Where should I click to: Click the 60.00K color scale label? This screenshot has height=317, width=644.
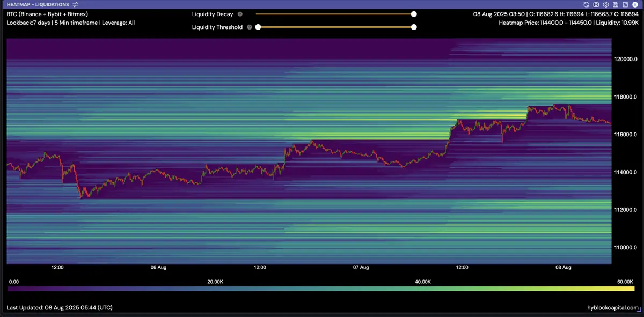(x=625, y=282)
